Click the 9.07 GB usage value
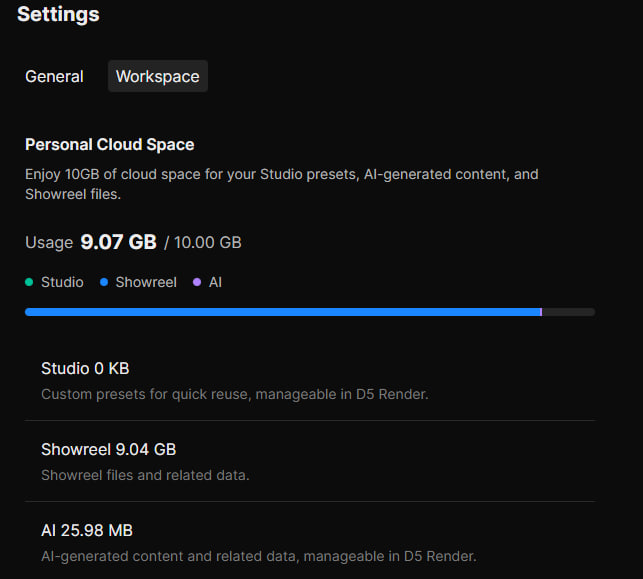The image size is (643, 579). [x=118, y=242]
